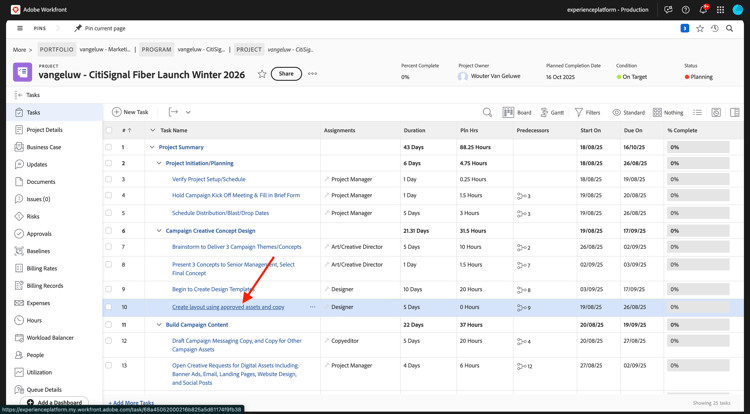Open the Filters panel
This screenshot has height=414, width=750.
587,113
